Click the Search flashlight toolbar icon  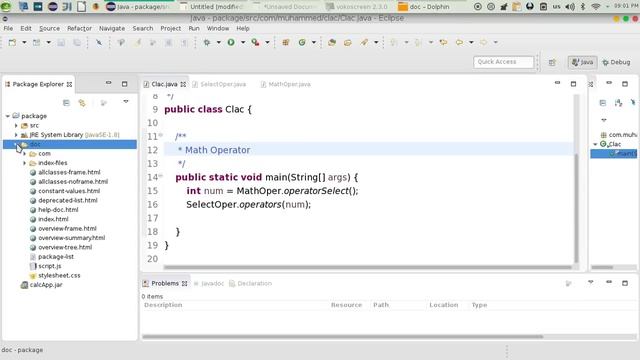coord(364,42)
